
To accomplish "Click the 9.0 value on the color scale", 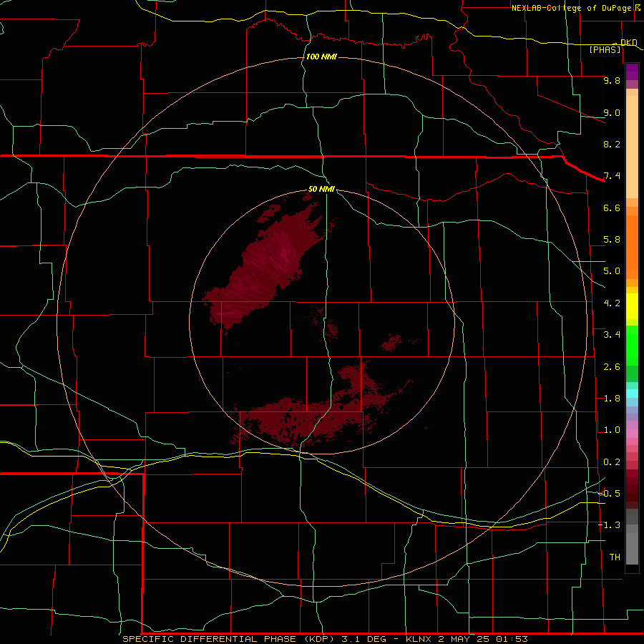I will [612, 112].
